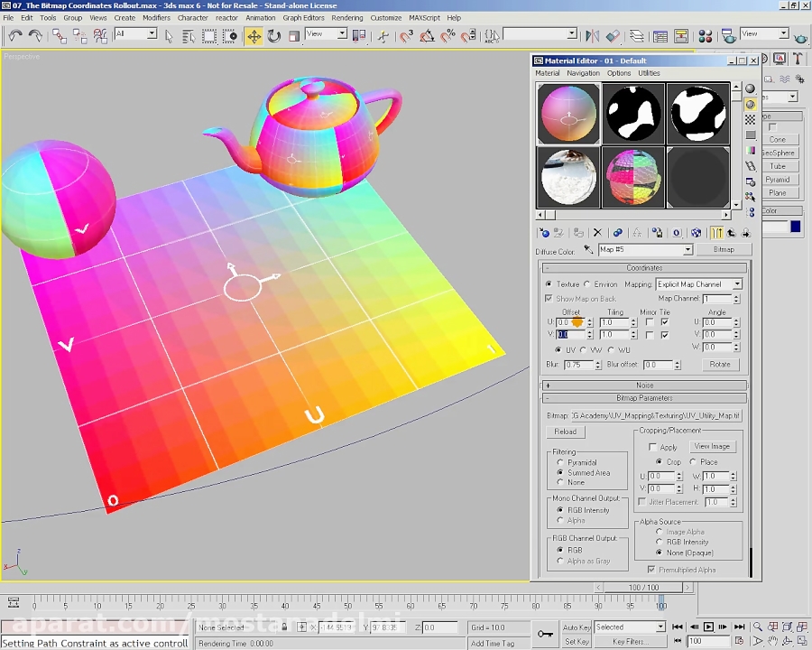Image resolution: width=812 pixels, height=650 pixels.
Task: Collapse the Coordinates rollout
Action: click(x=644, y=268)
